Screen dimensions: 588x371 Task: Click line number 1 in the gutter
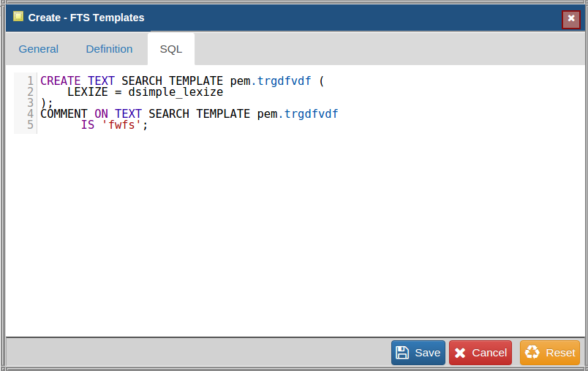(30, 80)
